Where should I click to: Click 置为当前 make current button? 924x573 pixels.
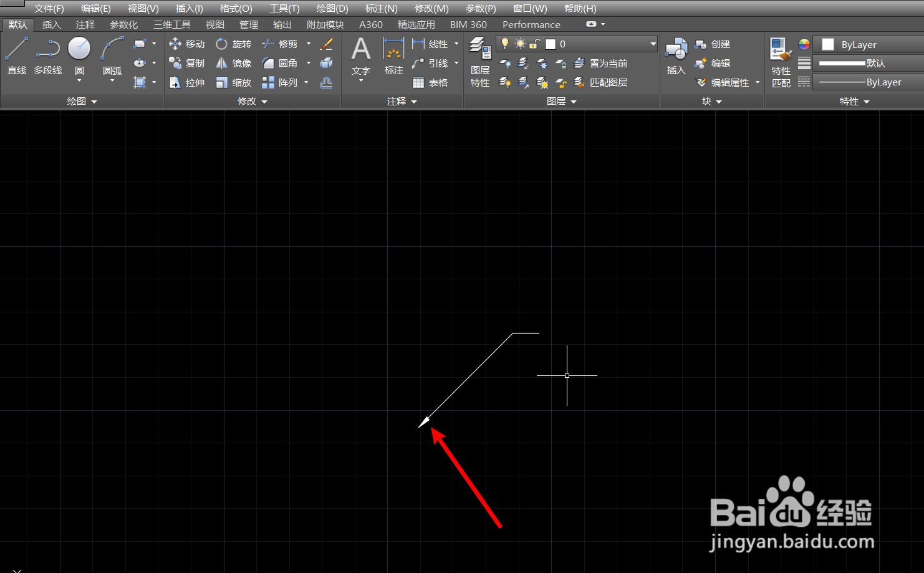tap(600, 63)
